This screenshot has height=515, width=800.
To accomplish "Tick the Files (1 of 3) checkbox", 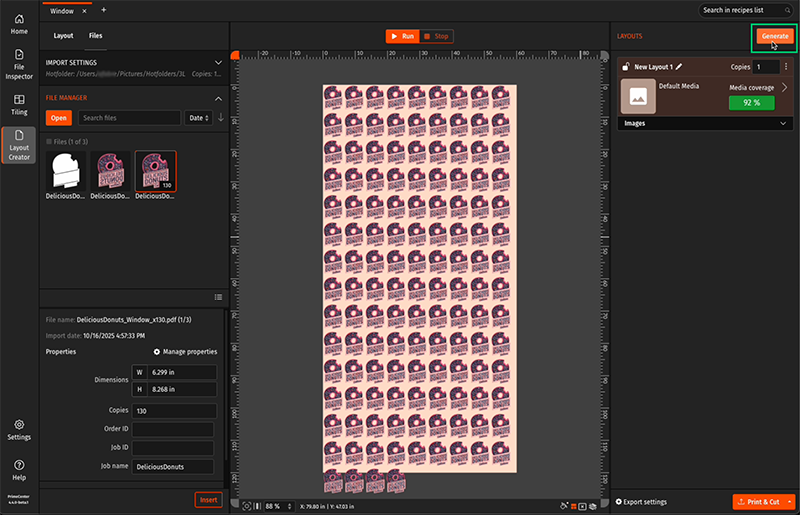I will (49, 142).
